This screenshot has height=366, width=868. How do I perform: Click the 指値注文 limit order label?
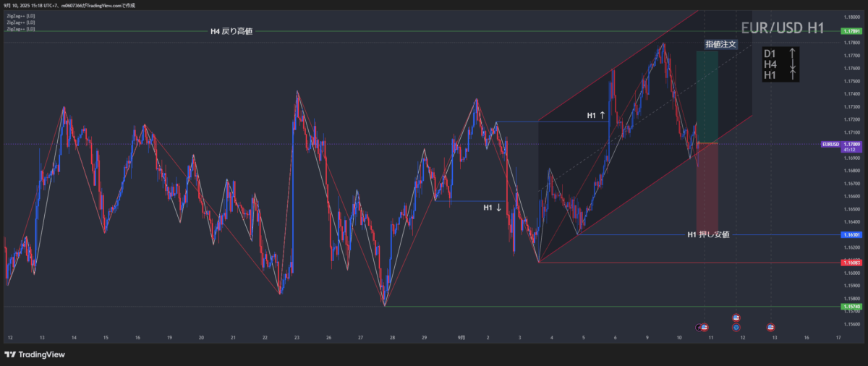tap(720, 44)
